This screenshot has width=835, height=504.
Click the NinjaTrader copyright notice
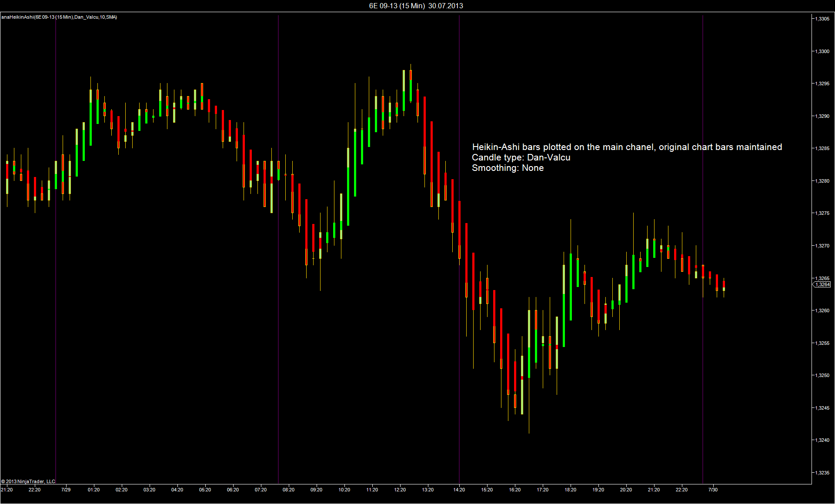[x=28, y=481]
